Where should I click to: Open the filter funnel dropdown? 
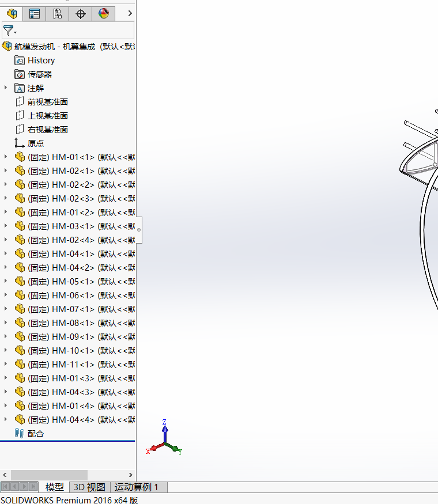click(10, 31)
